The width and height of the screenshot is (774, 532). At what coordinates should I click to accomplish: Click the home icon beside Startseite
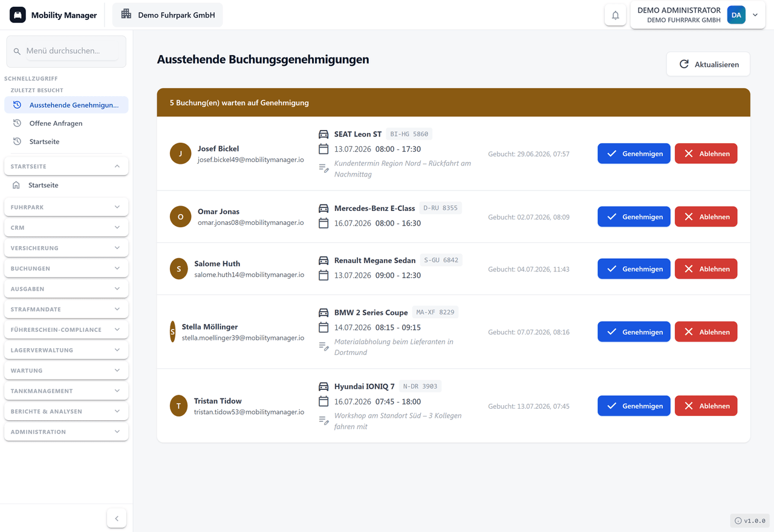[16, 185]
